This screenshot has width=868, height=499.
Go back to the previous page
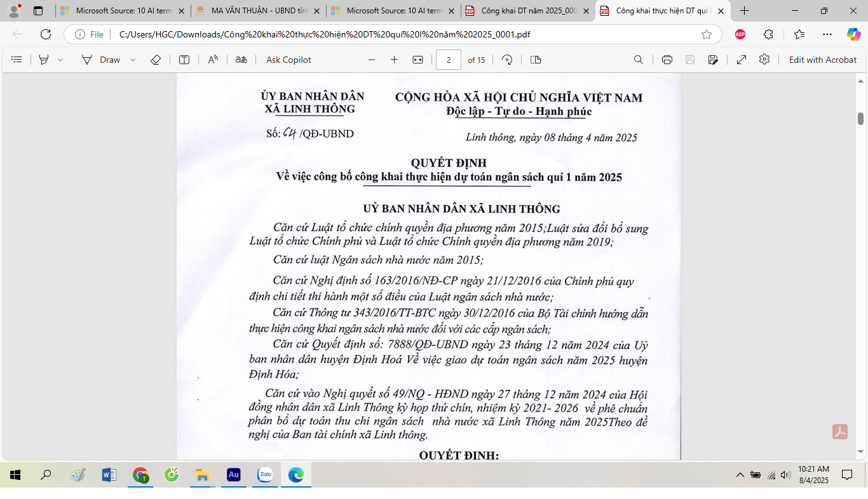click(x=18, y=34)
